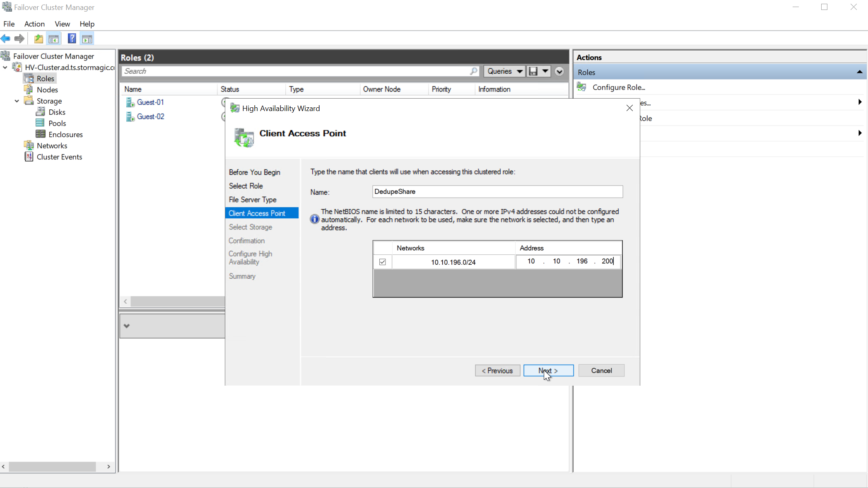This screenshot has height=488, width=868.
Task: Click the 10.10.196.0/24 network cell
Action: click(453, 262)
